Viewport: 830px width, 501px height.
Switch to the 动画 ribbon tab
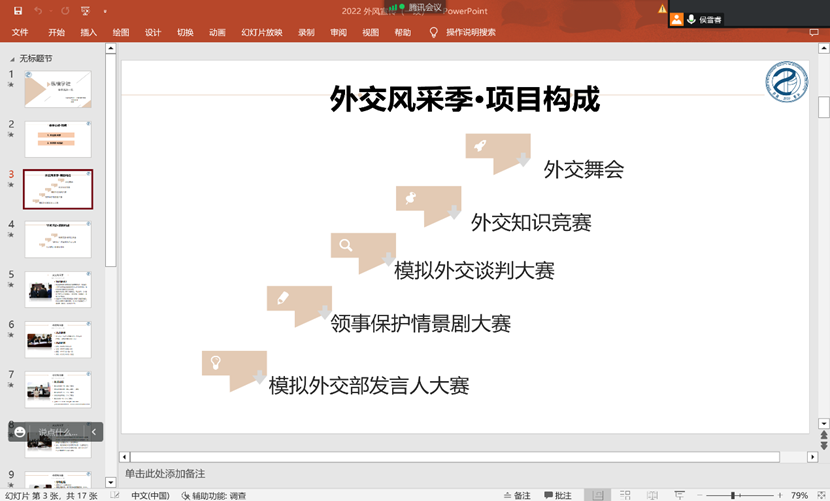point(217,32)
